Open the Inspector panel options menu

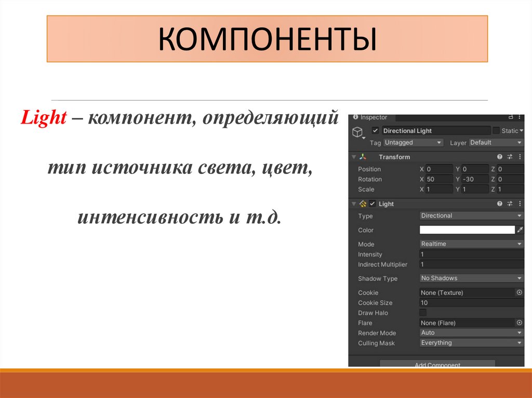click(520, 117)
